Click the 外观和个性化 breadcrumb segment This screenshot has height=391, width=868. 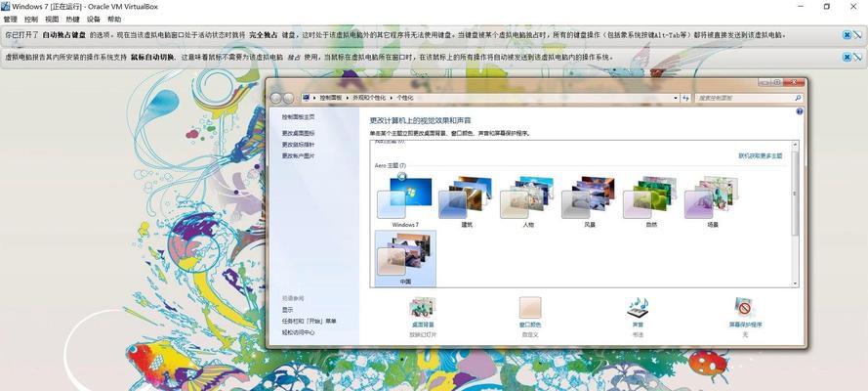coord(369,98)
